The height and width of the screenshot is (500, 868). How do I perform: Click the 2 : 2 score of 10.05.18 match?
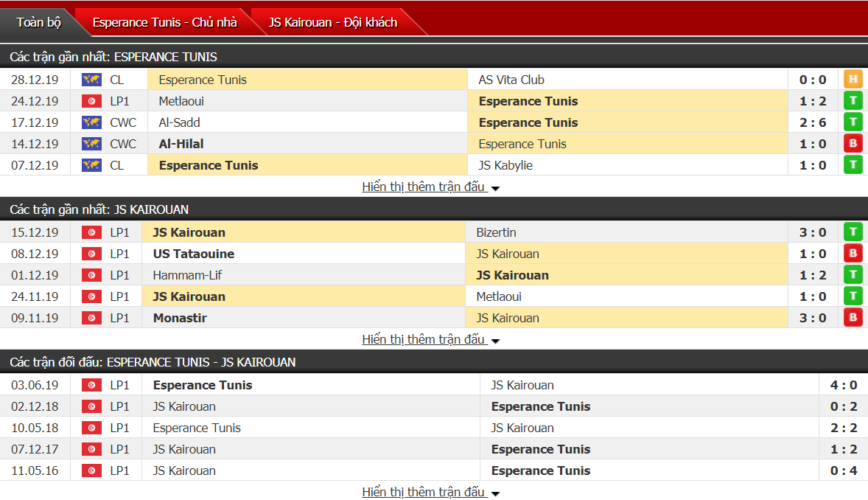[x=844, y=428]
